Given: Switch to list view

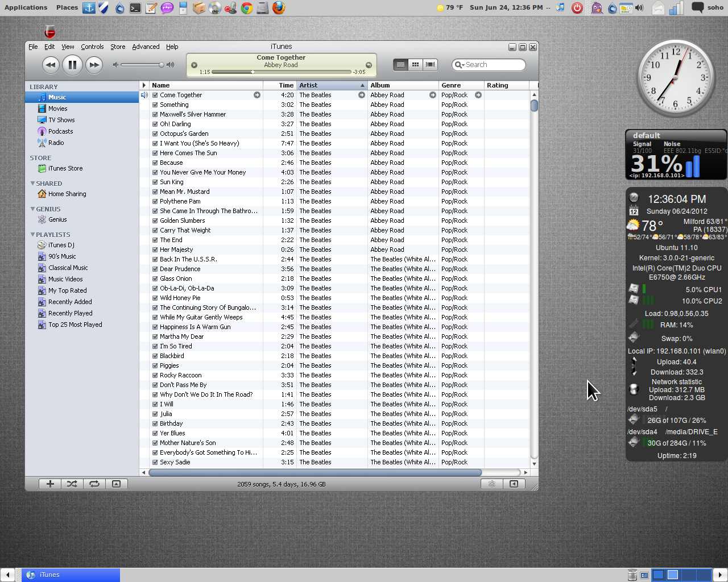Looking at the screenshot, I should (x=401, y=65).
